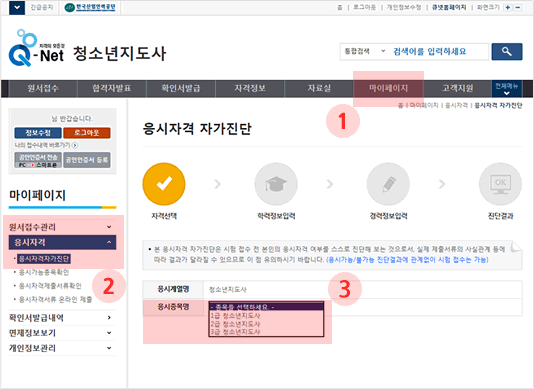Screen dimensions: 534x389
Task: Open the 원서접수 menu
Action: click(x=43, y=89)
